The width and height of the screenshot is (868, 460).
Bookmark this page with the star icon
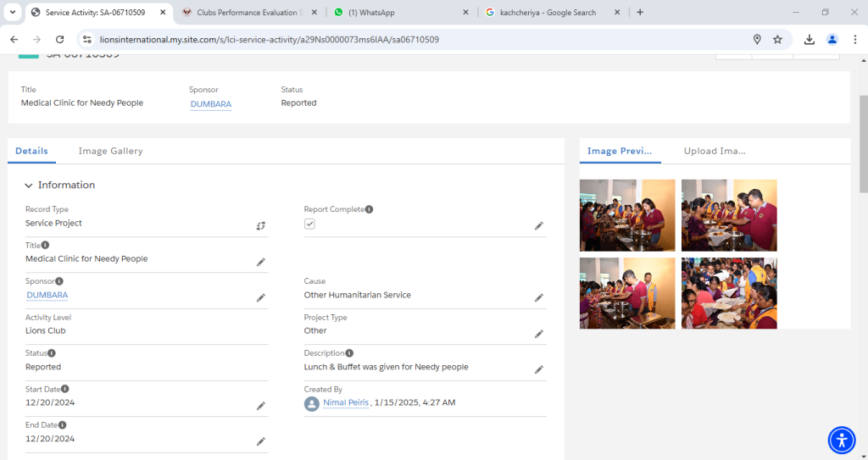pyautogui.click(x=778, y=39)
